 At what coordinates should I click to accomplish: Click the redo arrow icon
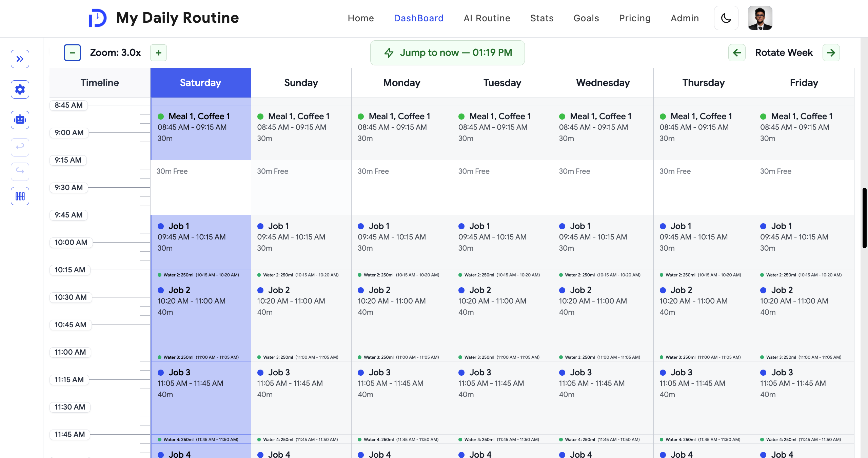tap(20, 171)
